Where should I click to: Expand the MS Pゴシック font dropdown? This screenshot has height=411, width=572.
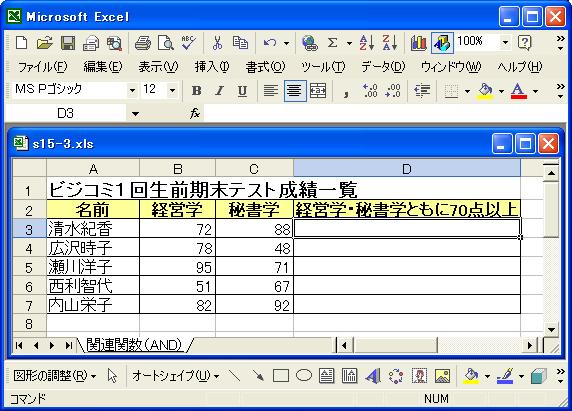pos(132,90)
